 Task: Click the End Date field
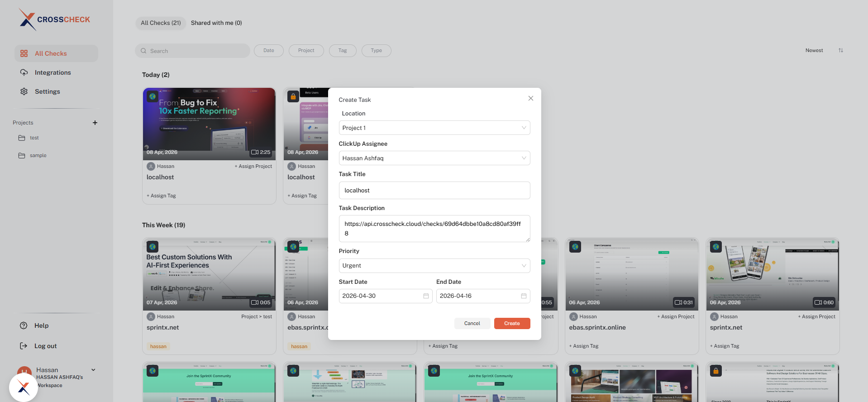483,296
